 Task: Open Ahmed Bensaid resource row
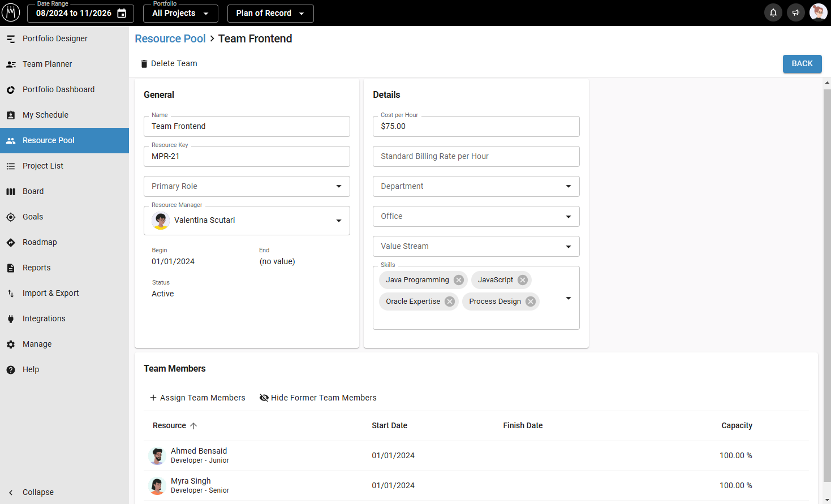476,456
